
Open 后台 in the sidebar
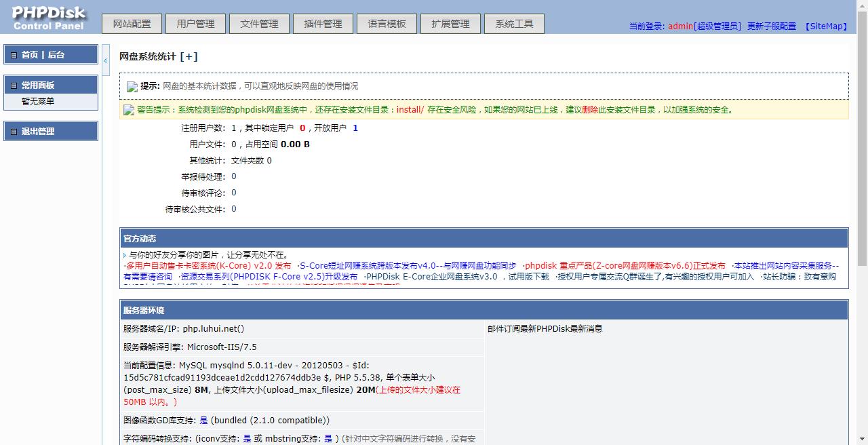tap(56, 55)
